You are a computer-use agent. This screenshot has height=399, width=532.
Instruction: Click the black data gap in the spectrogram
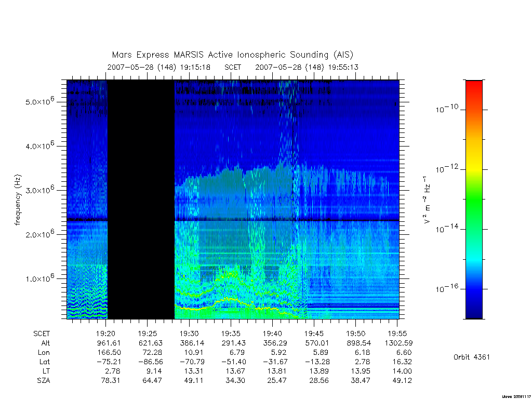141,199
